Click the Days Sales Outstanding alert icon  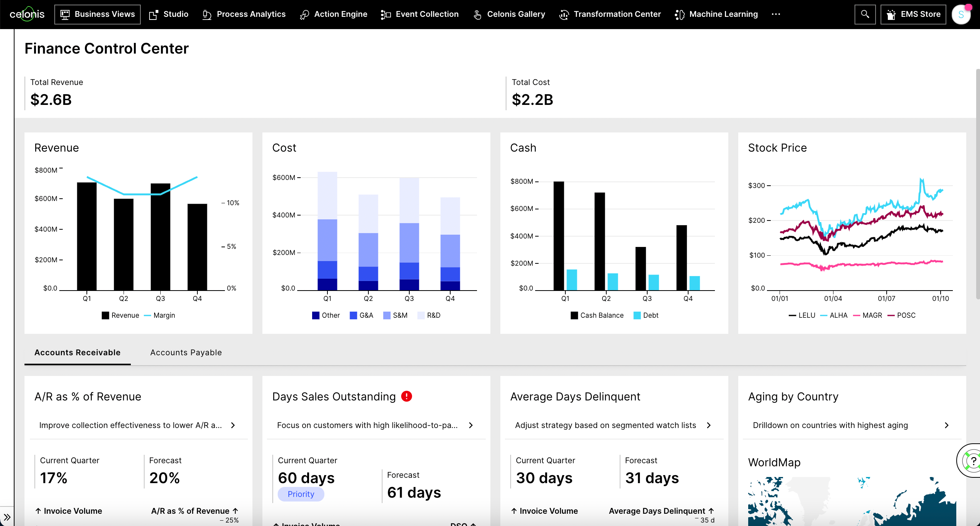point(407,396)
